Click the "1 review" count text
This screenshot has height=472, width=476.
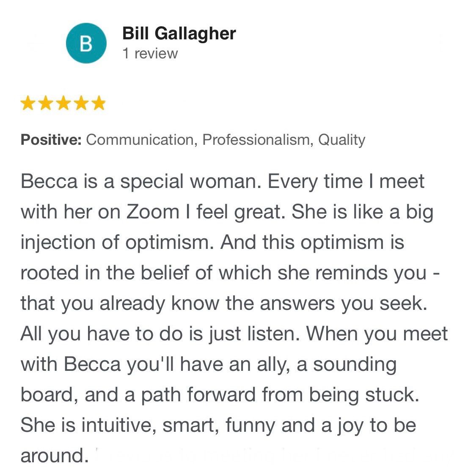(x=150, y=54)
